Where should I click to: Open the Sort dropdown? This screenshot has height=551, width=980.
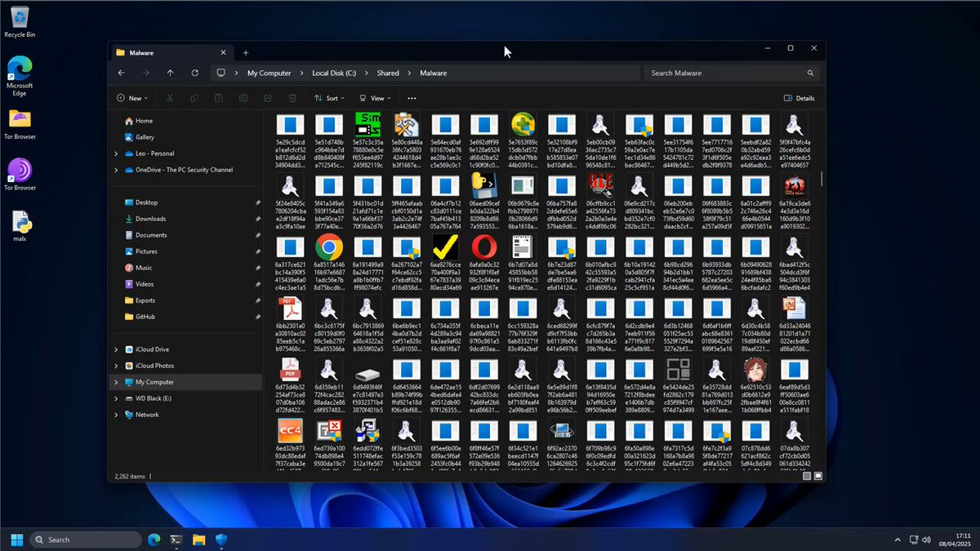tap(330, 98)
